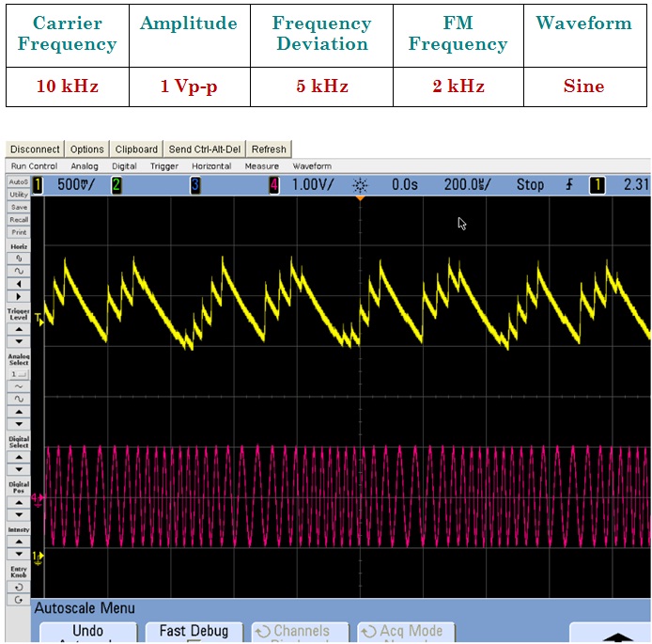
Task: Click channel 4 indicator in status bar
Action: [273, 184]
